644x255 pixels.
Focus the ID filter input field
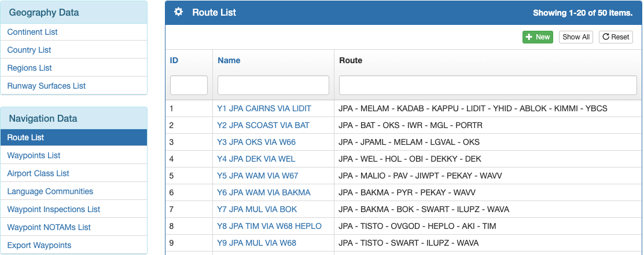coord(189,85)
